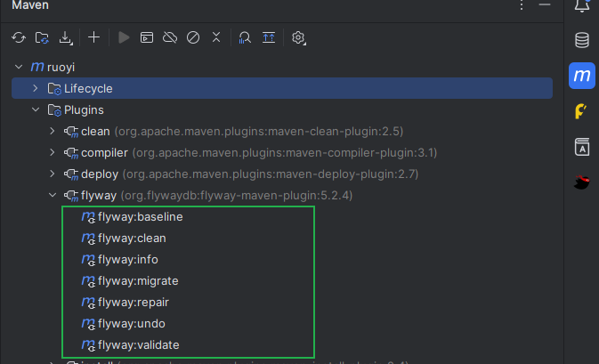Click the Collapse All toolbar icon

[x=215, y=37]
